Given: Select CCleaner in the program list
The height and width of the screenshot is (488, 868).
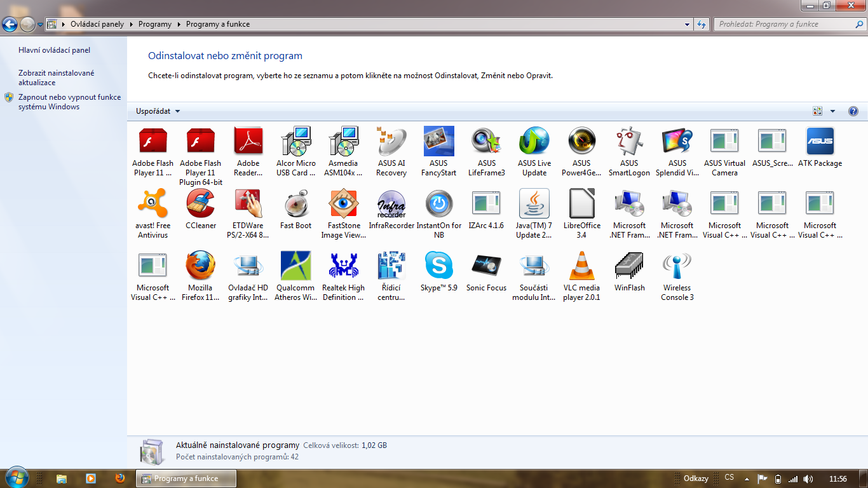Looking at the screenshot, I should (201, 210).
